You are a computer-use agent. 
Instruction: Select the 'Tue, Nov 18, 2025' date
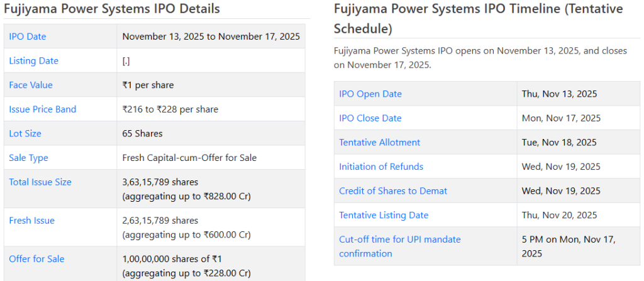point(559,143)
